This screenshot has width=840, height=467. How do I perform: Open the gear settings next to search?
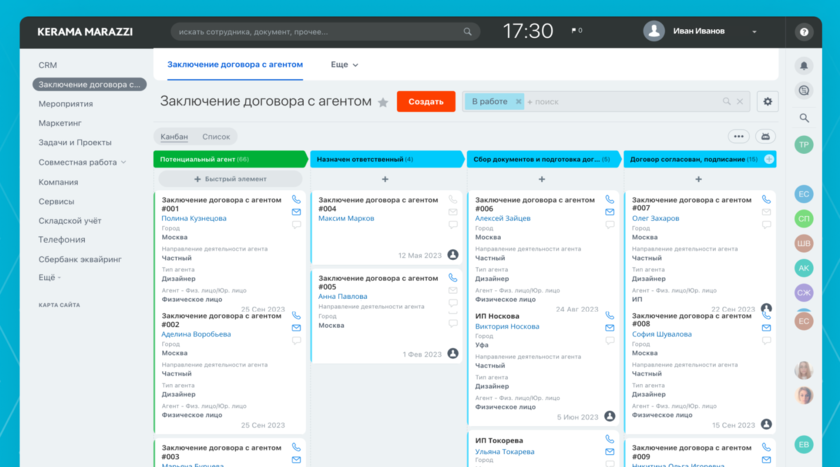click(x=767, y=101)
